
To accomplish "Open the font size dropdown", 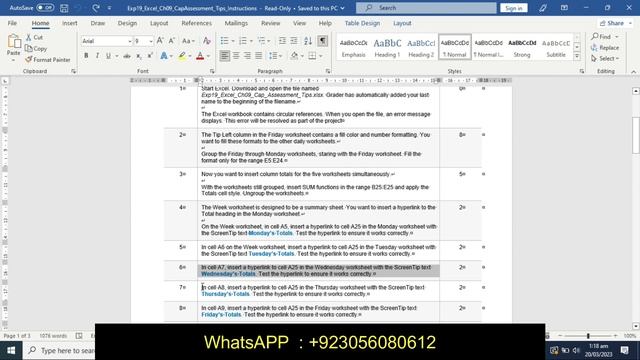I will 151,41.
